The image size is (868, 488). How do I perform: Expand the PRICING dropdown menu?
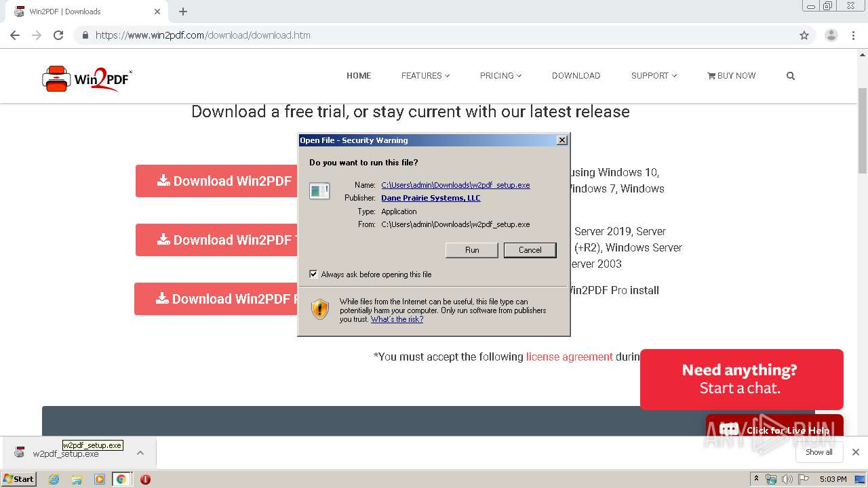[x=500, y=76]
